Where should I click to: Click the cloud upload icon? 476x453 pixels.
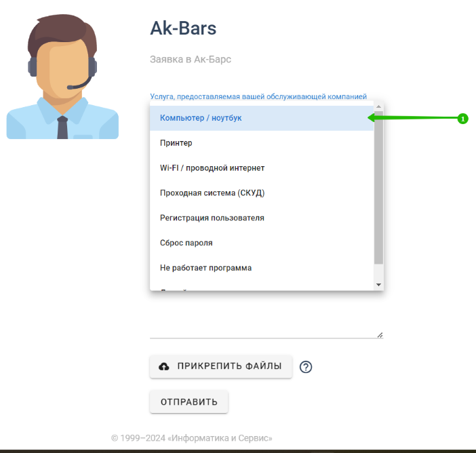coord(164,366)
